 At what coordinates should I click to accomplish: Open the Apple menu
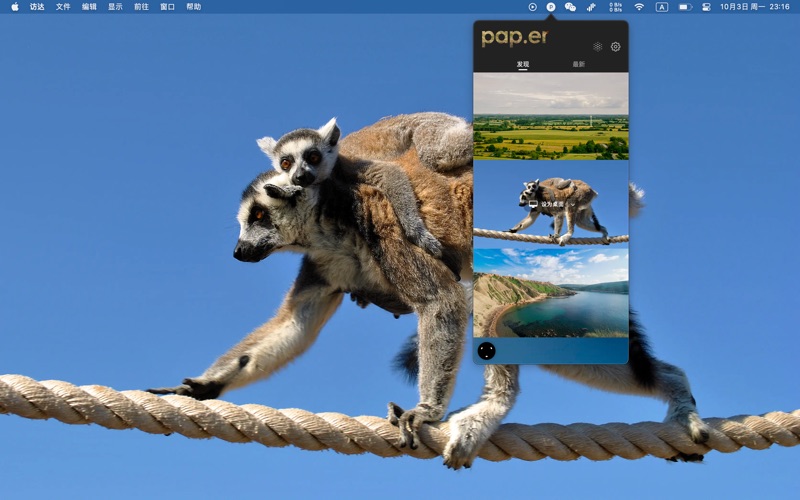[14, 7]
